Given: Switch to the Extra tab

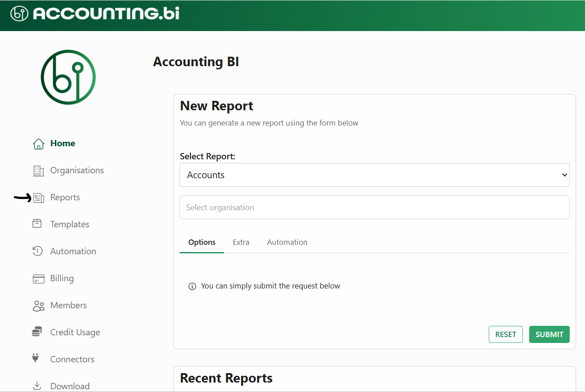Looking at the screenshot, I should point(241,242).
